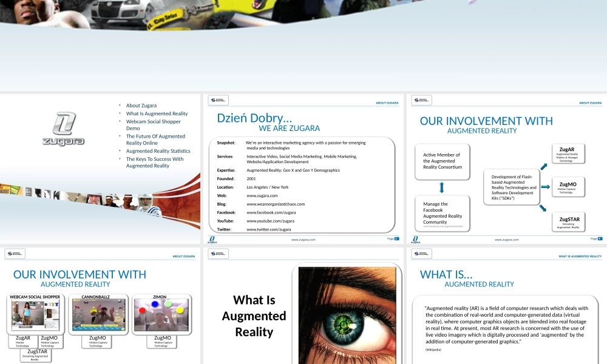
Task: Click header logo on the Wikipedia quote slide
Action: click(x=421, y=254)
